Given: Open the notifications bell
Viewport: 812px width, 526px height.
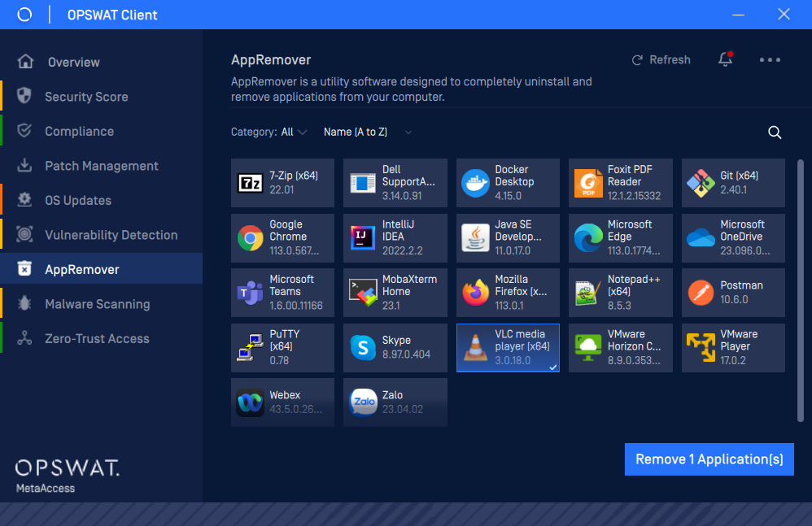Looking at the screenshot, I should pyautogui.click(x=726, y=59).
